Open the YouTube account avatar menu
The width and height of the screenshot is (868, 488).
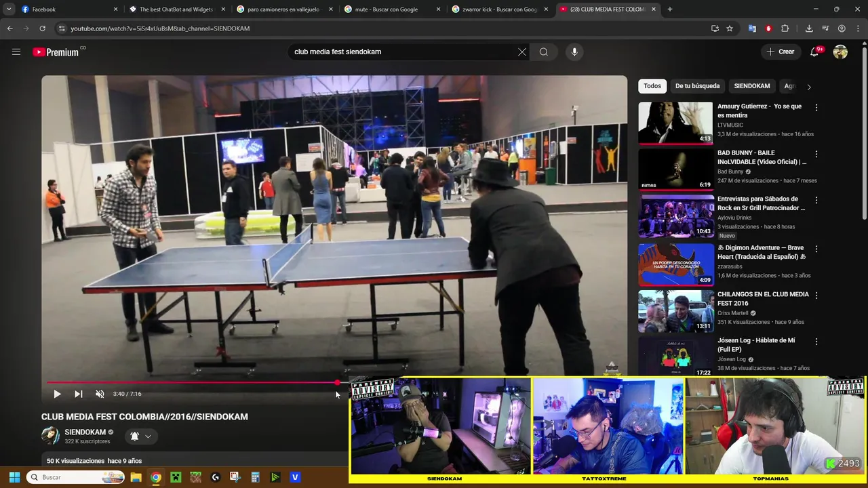coord(841,52)
